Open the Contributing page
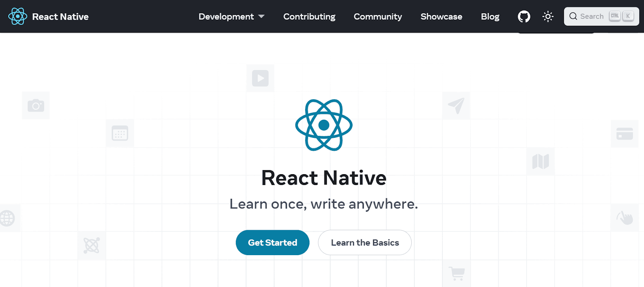This screenshot has width=644, height=287. tap(309, 17)
